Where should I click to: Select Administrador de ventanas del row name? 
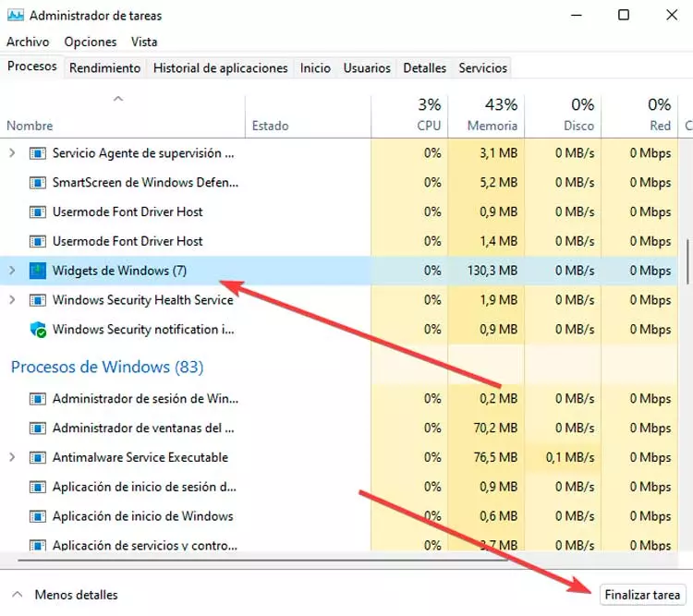pos(143,429)
